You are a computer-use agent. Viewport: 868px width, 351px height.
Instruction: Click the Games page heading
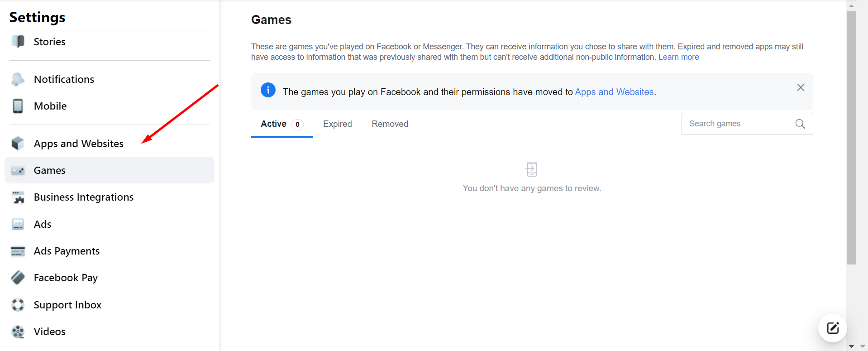point(271,20)
